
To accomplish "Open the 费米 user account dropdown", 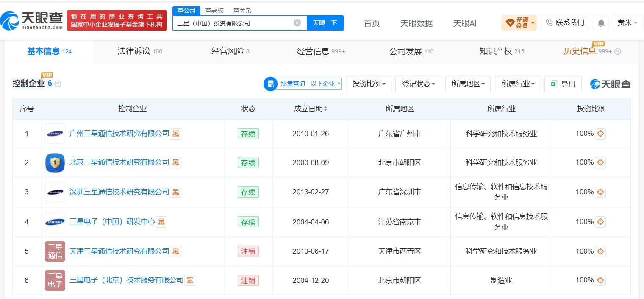I will pos(628,23).
